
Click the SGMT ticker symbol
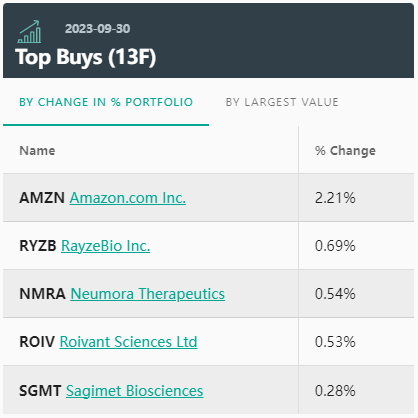pos(40,391)
